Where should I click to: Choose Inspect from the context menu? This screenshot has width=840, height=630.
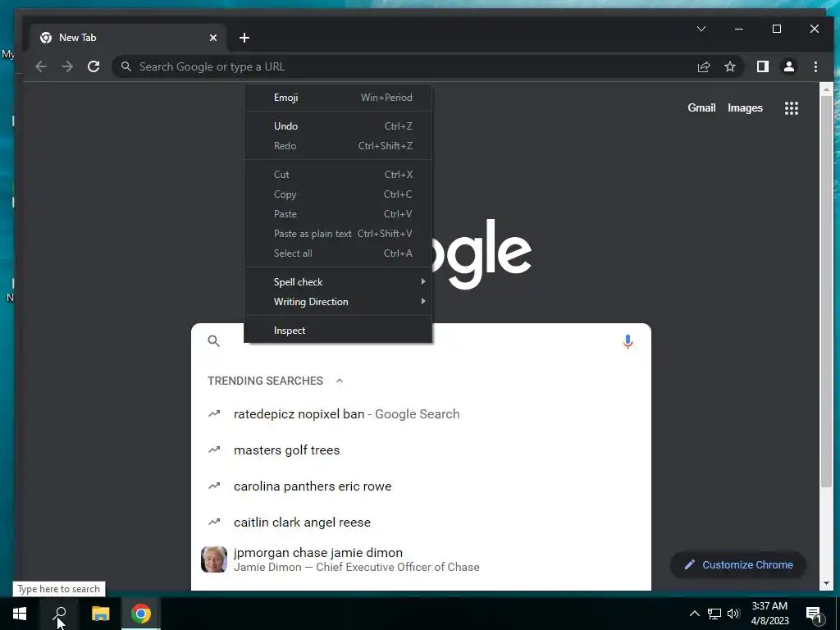338,331
